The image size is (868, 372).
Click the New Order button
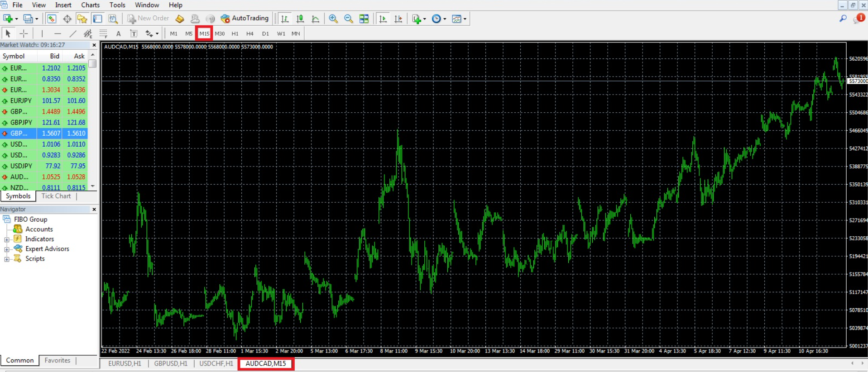tap(148, 19)
